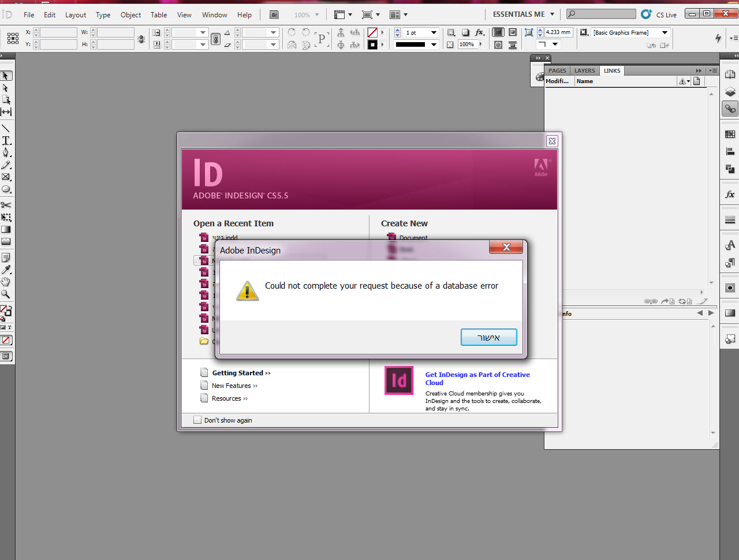Toggle the fill and stroke swatch swap arrow
The image size is (739, 560).
[9, 308]
